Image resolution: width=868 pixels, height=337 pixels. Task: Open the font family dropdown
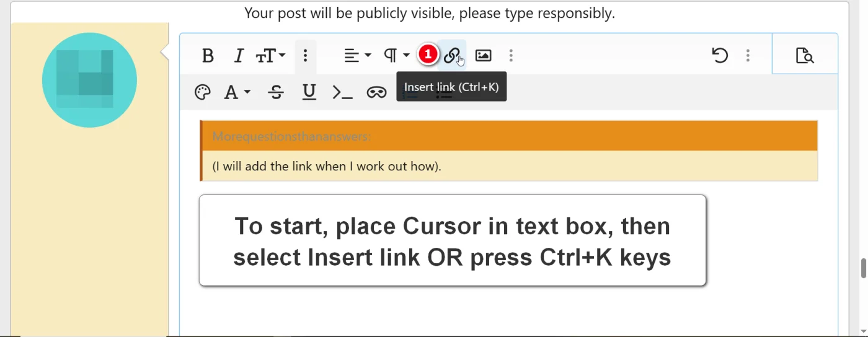(x=237, y=92)
